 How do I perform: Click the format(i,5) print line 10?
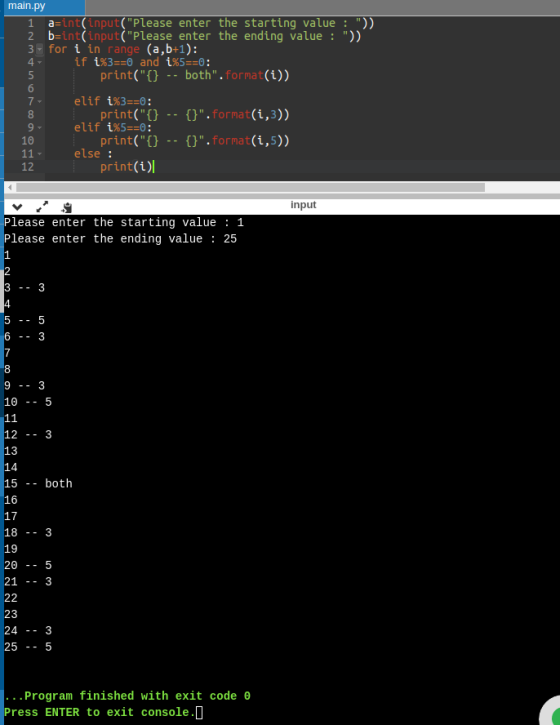pyautogui.click(x=195, y=141)
